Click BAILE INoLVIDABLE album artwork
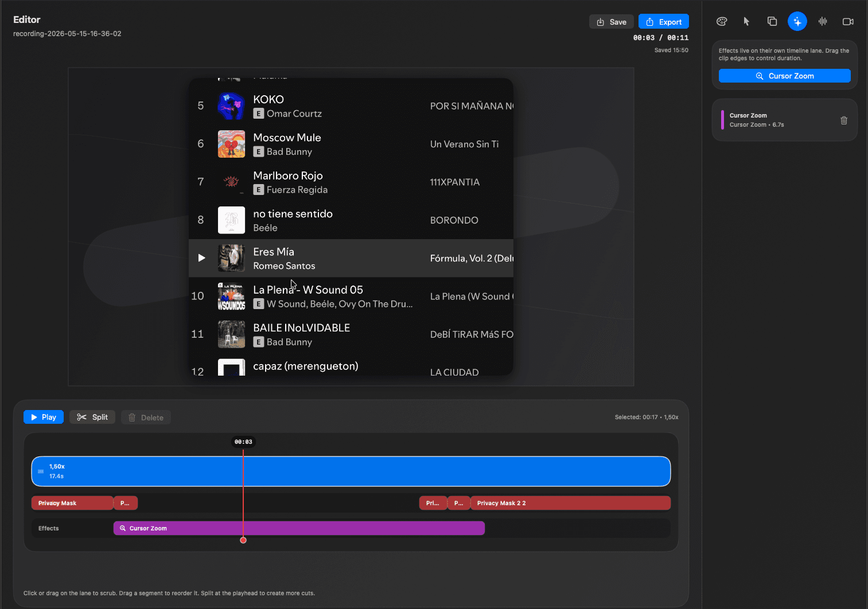 click(x=231, y=334)
